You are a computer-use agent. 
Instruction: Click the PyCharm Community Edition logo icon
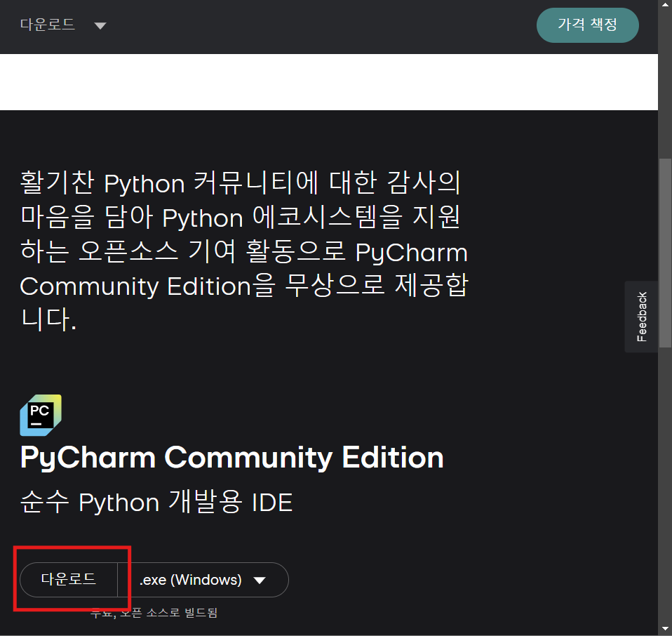pos(41,415)
